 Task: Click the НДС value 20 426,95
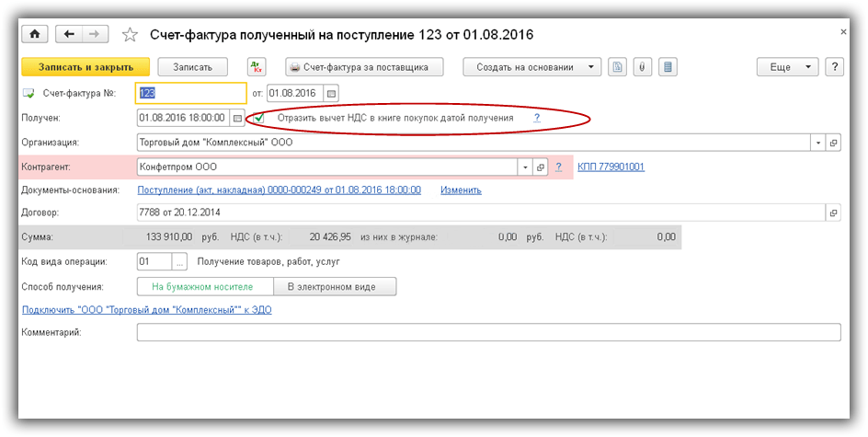pos(329,237)
